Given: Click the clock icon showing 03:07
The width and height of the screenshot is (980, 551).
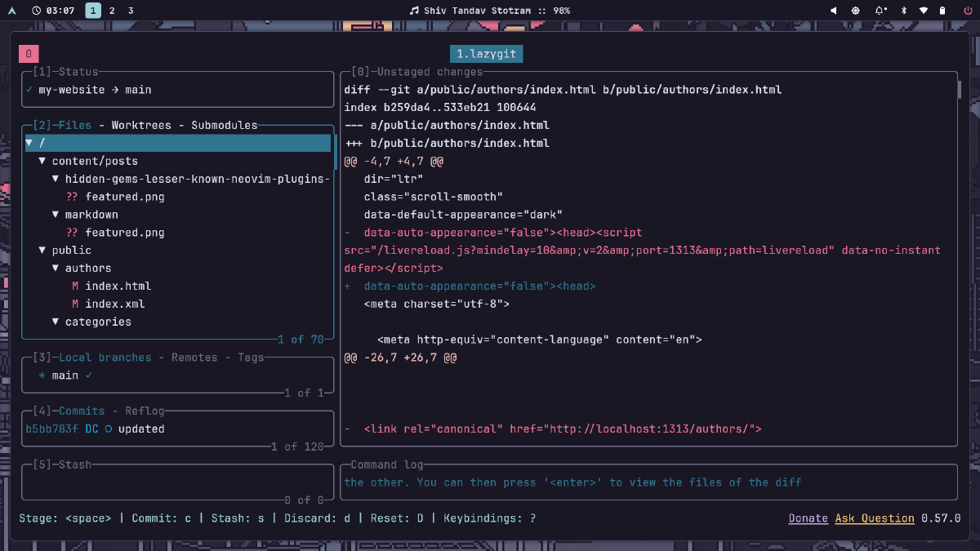Looking at the screenshot, I should pos(37,11).
